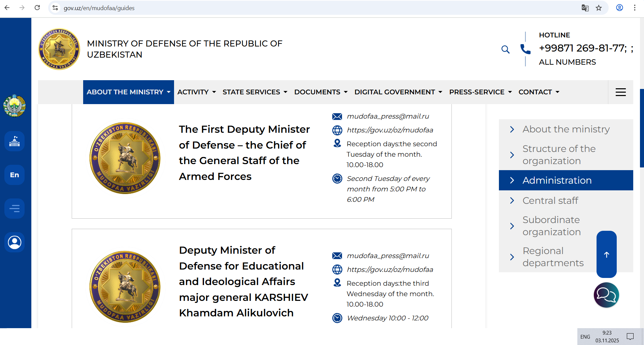Open the hamburger menu icon in navbar
The image size is (644, 345).
coord(620,92)
